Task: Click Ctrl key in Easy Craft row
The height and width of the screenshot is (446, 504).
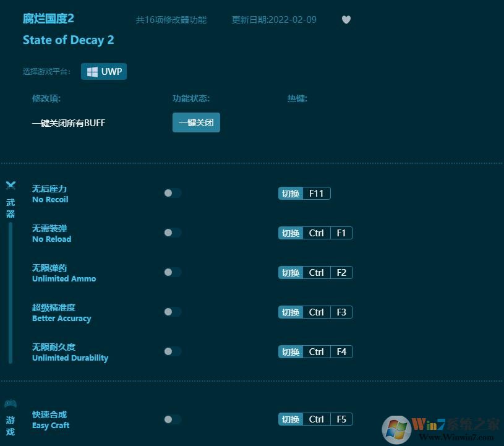Action: 316,419
